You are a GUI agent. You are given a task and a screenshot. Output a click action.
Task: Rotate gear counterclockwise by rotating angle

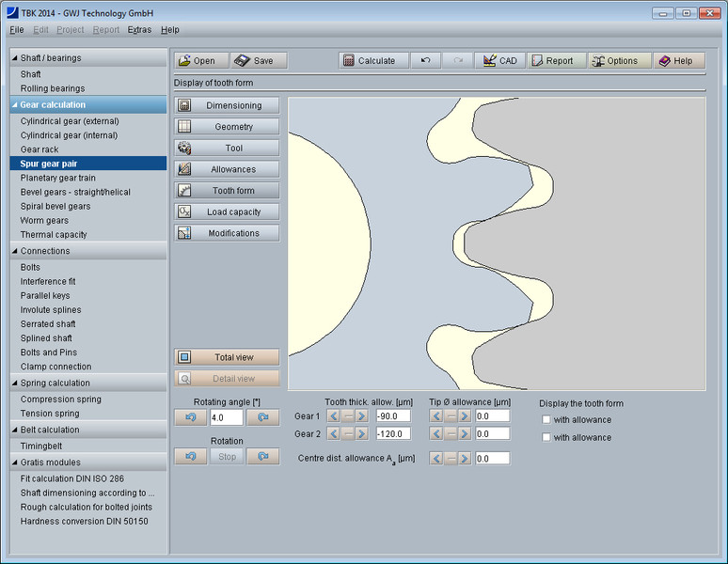tap(189, 417)
